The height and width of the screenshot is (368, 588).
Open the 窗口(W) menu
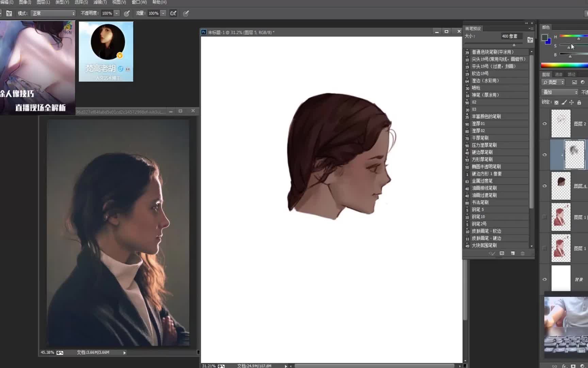click(x=139, y=2)
